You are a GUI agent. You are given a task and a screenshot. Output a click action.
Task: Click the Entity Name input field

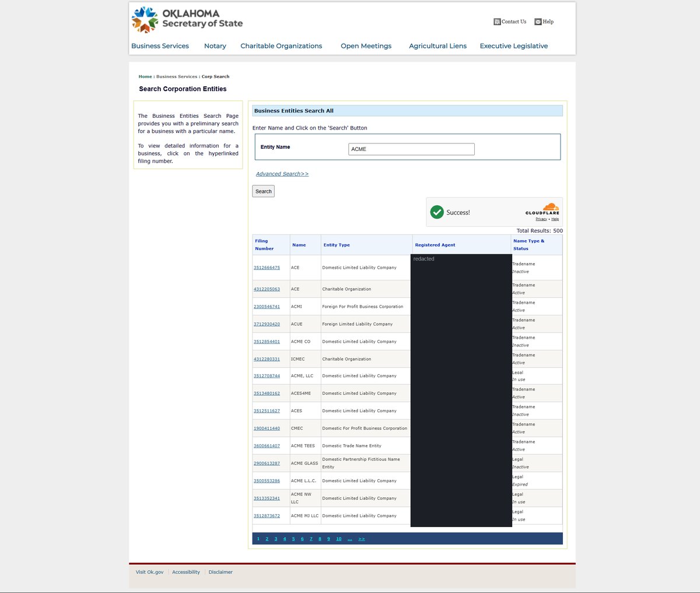411,149
